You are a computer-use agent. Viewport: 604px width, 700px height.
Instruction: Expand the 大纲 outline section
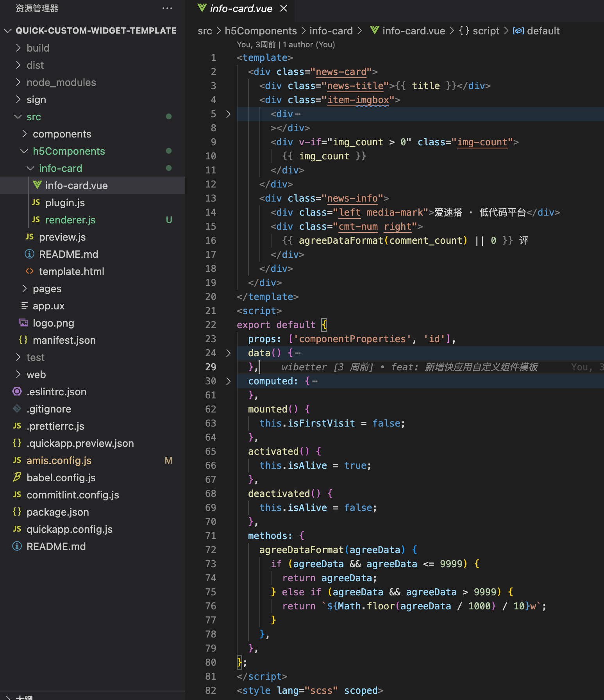click(x=8, y=697)
